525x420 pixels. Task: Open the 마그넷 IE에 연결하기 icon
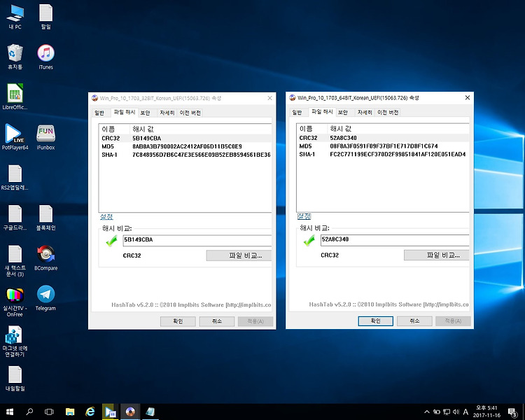(15, 342)
